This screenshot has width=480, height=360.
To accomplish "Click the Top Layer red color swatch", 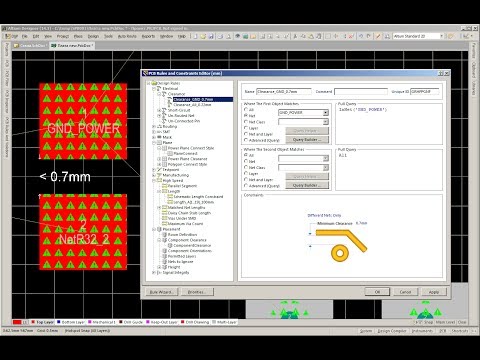I will 33,322.
